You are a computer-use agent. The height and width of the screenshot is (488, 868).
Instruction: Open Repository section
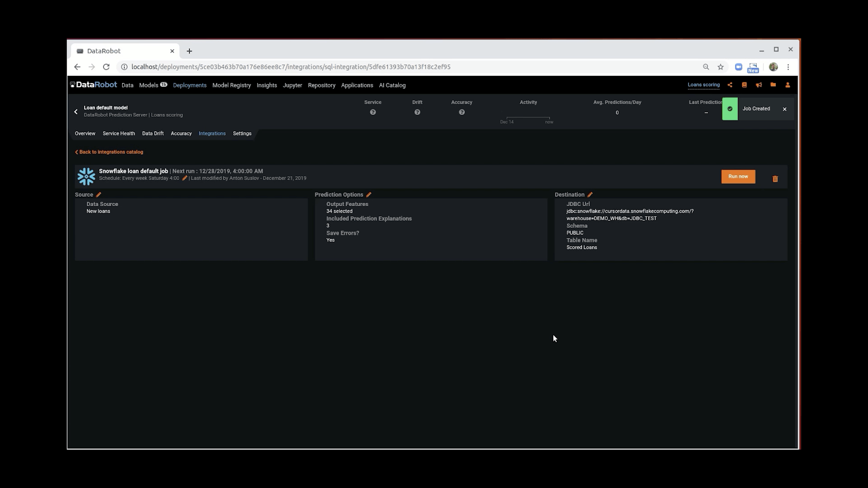tap(322, 85)
